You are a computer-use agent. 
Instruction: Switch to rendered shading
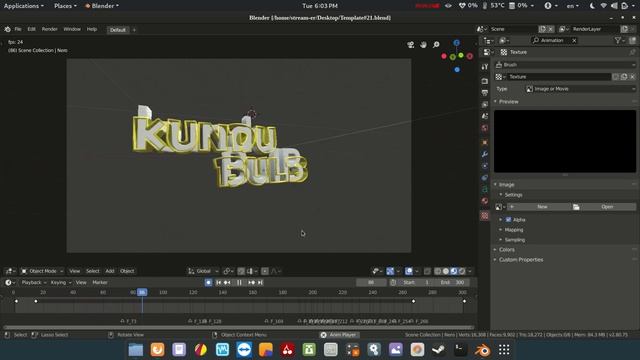coord(462,271)
